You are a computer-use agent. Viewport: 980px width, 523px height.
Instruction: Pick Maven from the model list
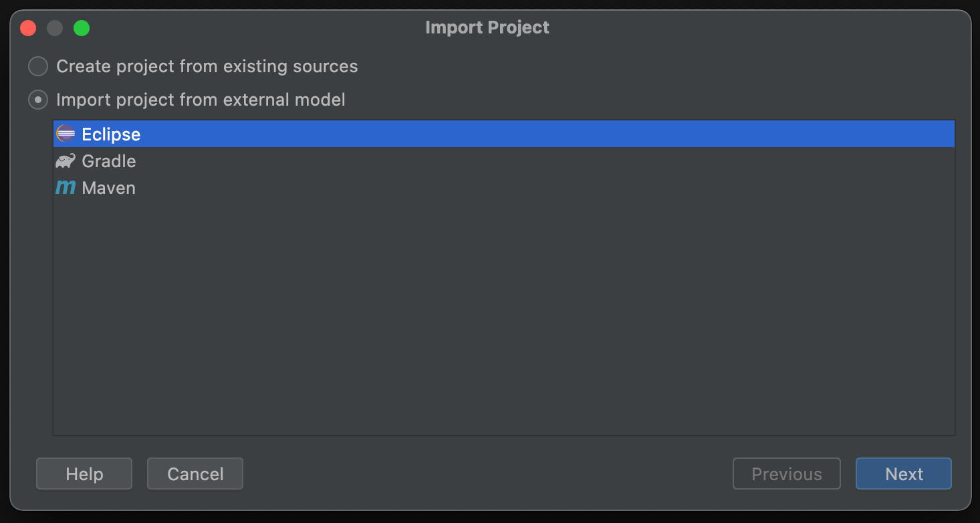pyautogui.click(x=108, y=188)
